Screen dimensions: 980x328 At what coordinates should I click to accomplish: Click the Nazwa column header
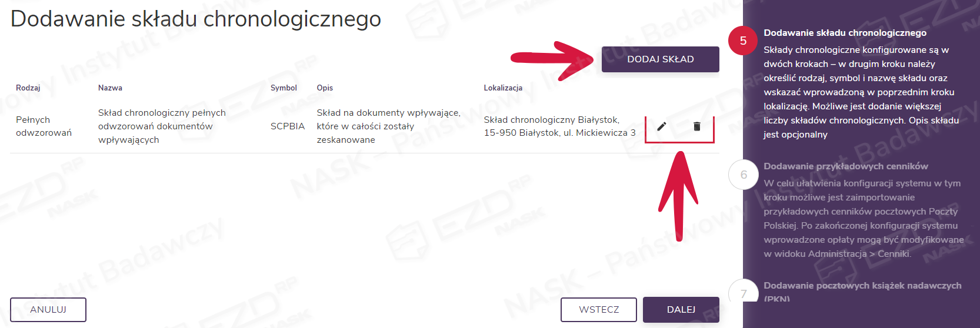click(x=110, y=88)
